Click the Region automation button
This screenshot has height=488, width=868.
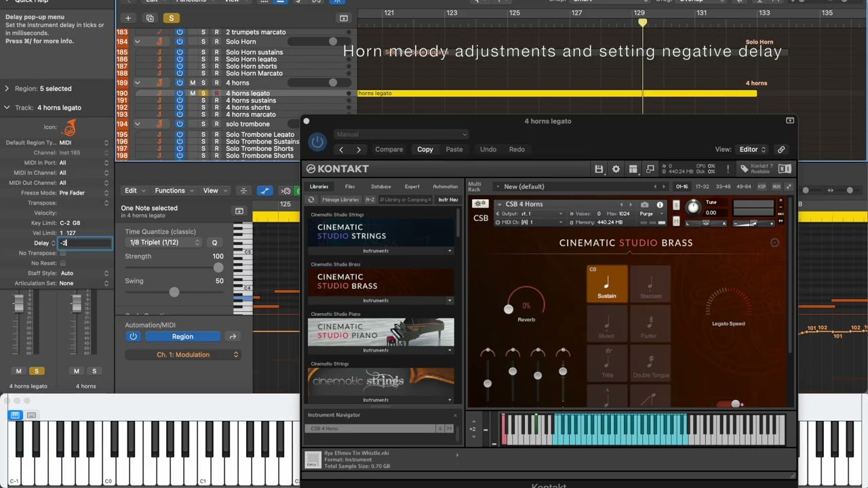[x=182, y=336]
